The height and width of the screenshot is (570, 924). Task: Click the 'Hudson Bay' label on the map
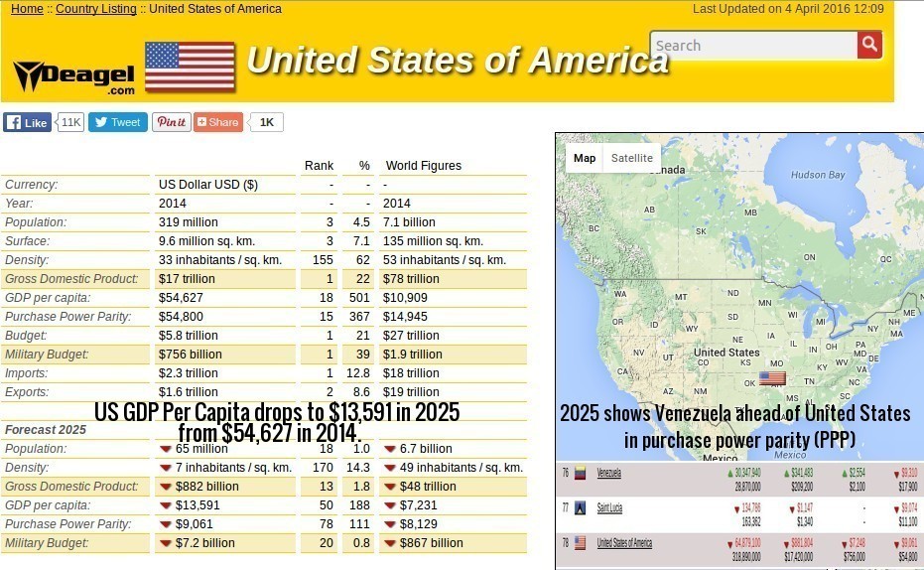(818, 175)
